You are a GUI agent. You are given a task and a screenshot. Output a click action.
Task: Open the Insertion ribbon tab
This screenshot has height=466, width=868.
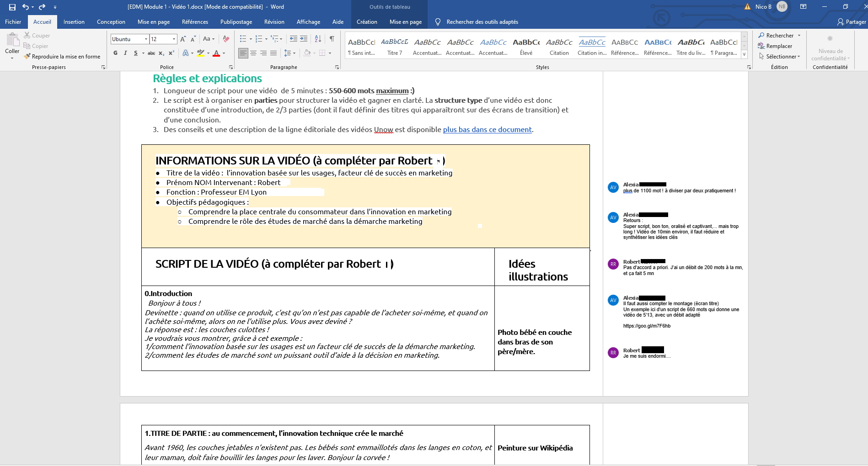[x=74, y=22]
